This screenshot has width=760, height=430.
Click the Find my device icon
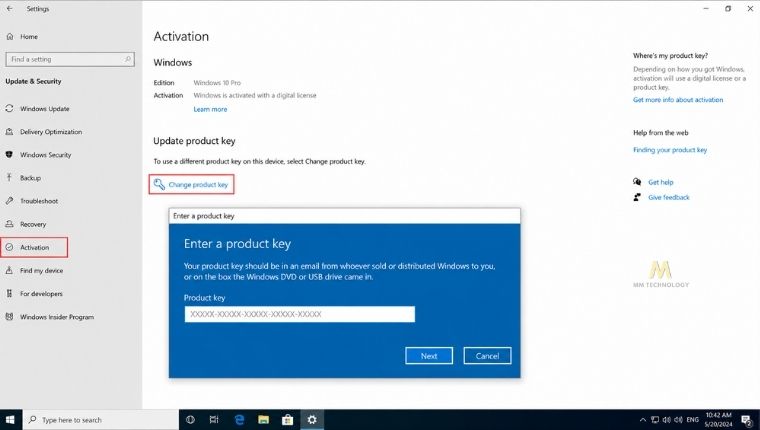[x=9, y=271]
